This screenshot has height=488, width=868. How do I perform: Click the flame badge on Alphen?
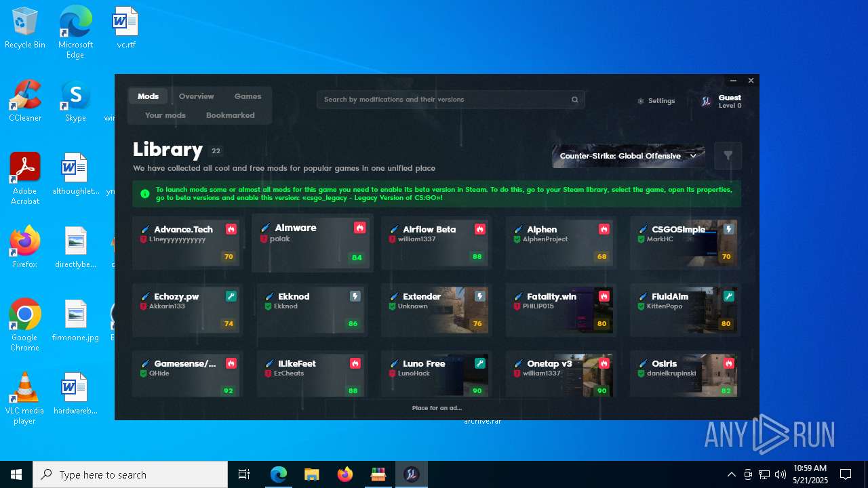(604, 229)
